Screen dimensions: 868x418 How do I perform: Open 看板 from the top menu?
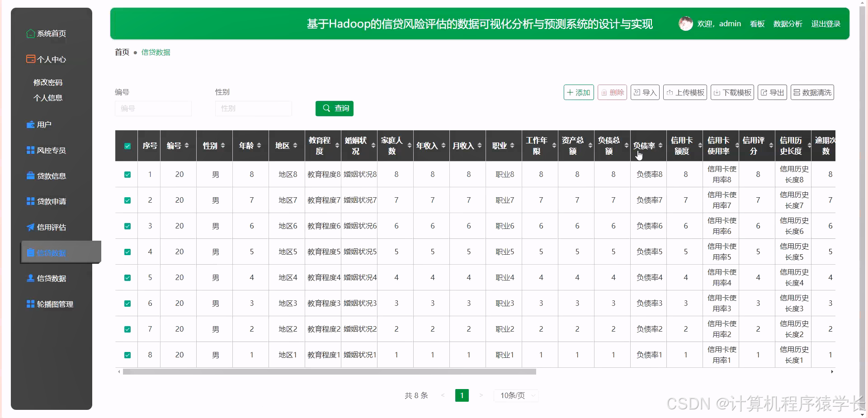pos(756,24)
